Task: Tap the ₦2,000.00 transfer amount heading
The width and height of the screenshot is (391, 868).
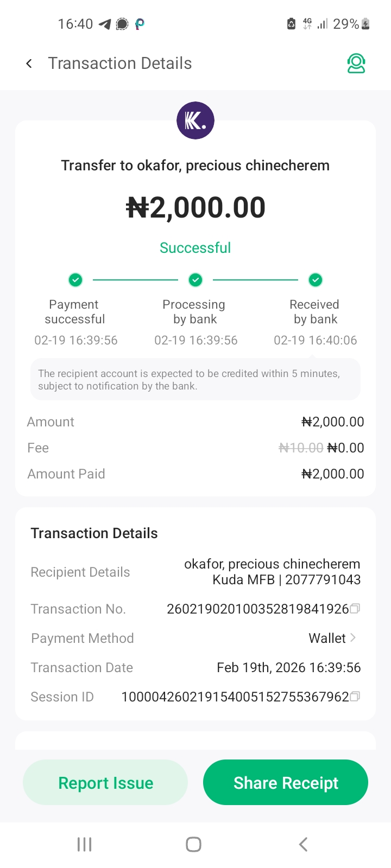Action: coord(195,208)
